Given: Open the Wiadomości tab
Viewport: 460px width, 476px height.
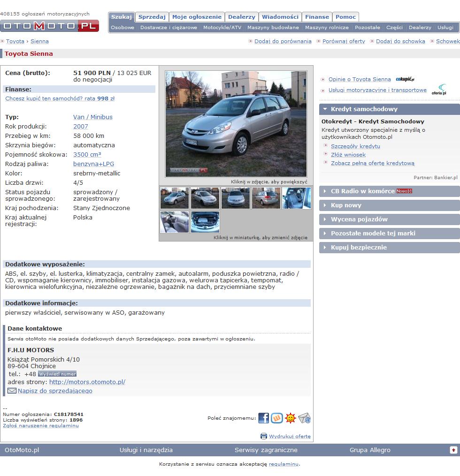Looking at the screenshot, I should 280,17.
